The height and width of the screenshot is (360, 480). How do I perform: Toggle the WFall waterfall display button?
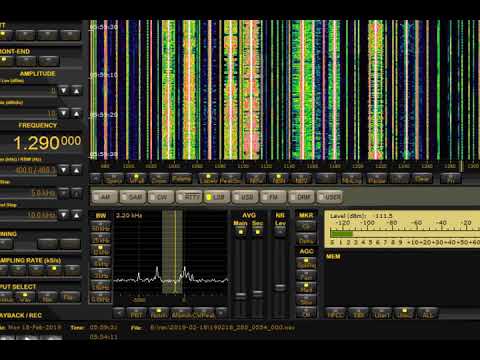click(x=136, y=179)
